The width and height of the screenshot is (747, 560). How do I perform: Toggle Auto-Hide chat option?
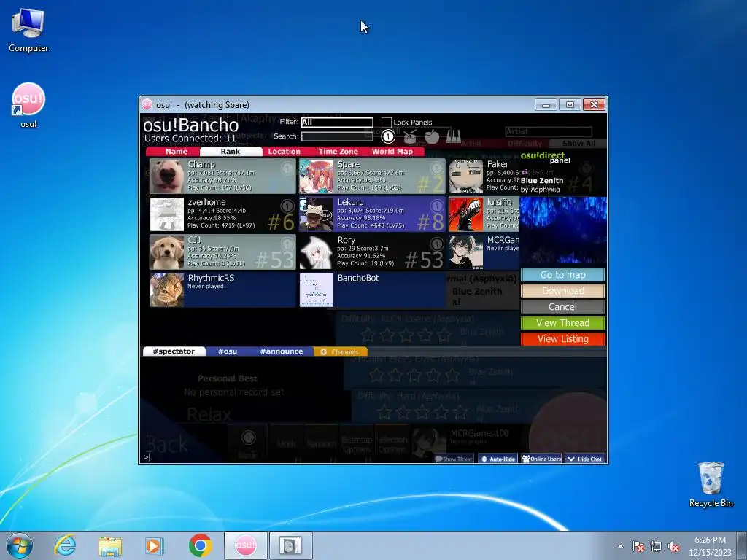[x=498, y=459]
